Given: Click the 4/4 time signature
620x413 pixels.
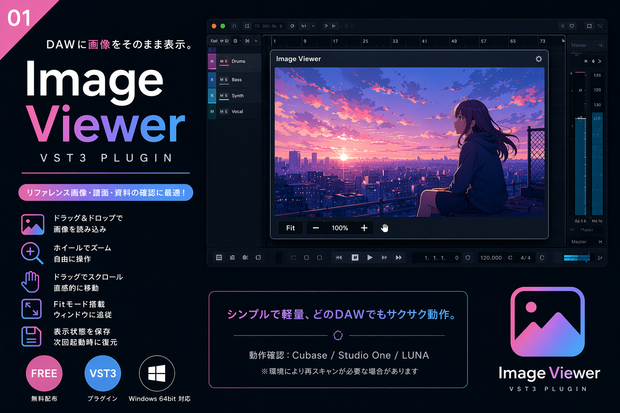Looking at the screenshot, I should click(525, 258).
